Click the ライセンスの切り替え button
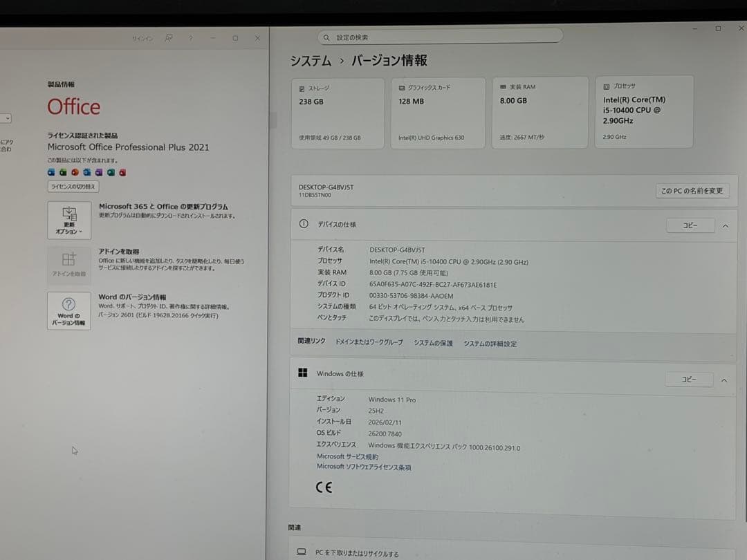747x560 pixels. (73, 187)
